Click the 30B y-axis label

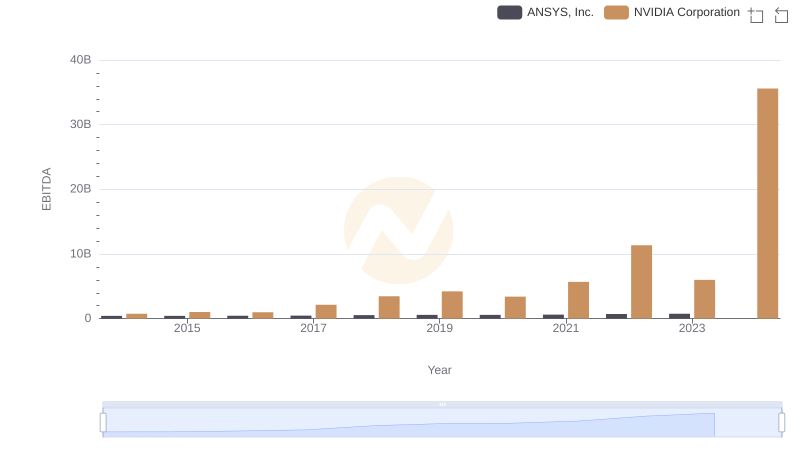pos(81,124)
